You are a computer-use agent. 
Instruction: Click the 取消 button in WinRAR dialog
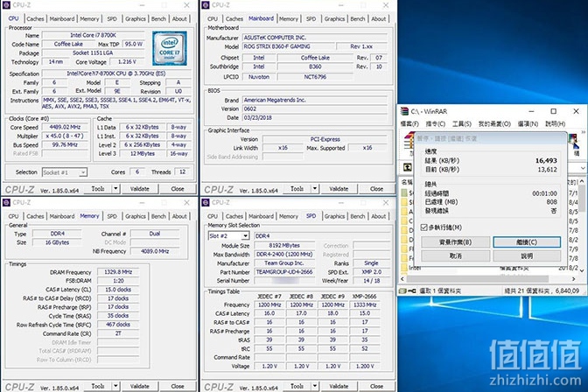coord(455,256)
